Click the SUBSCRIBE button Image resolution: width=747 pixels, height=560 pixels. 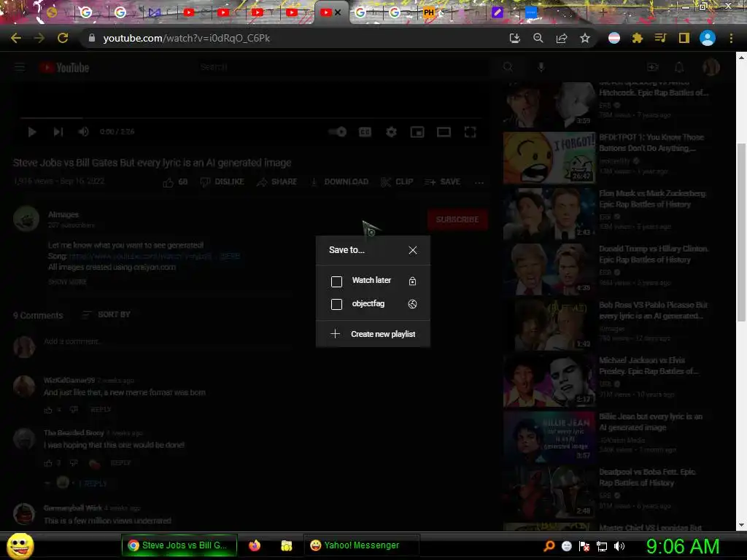457,219
